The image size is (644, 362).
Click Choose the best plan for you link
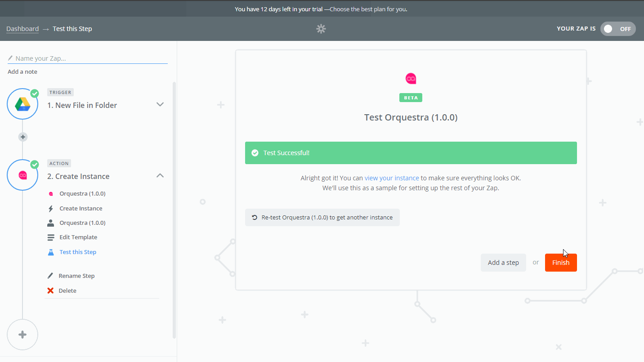368,9
